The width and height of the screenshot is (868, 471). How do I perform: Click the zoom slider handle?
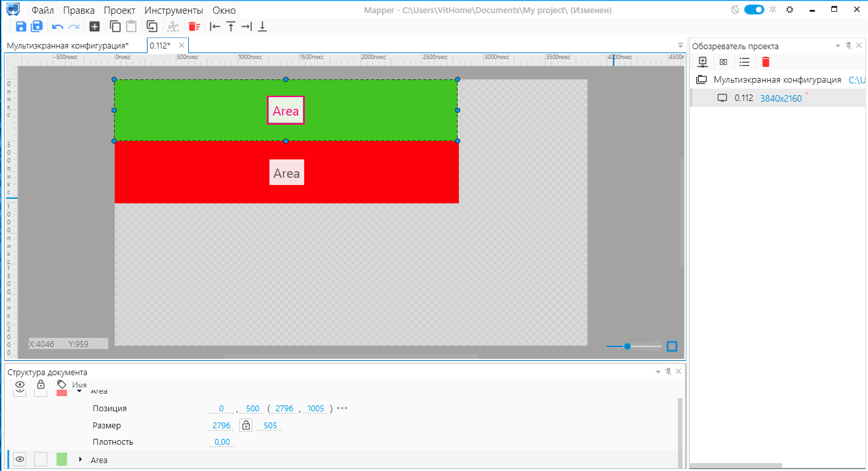[627, 346]
